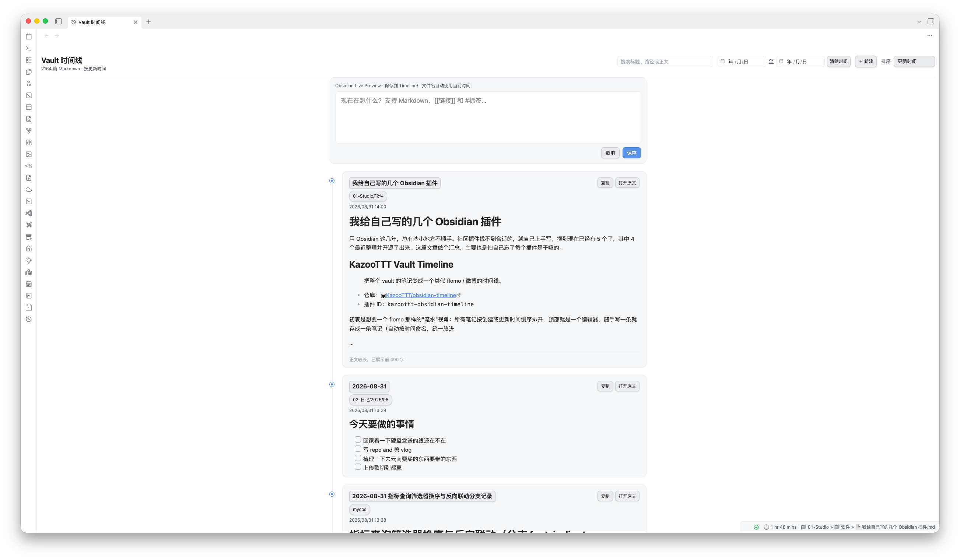The height and width of the screenshot is (560, 960).
Task: Click the green sync status check icon
Action: (x=756, y=528)
